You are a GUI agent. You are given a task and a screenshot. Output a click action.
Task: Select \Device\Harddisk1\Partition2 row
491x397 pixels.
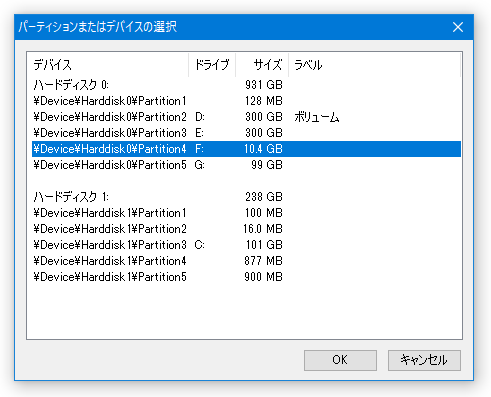(246, 229)
